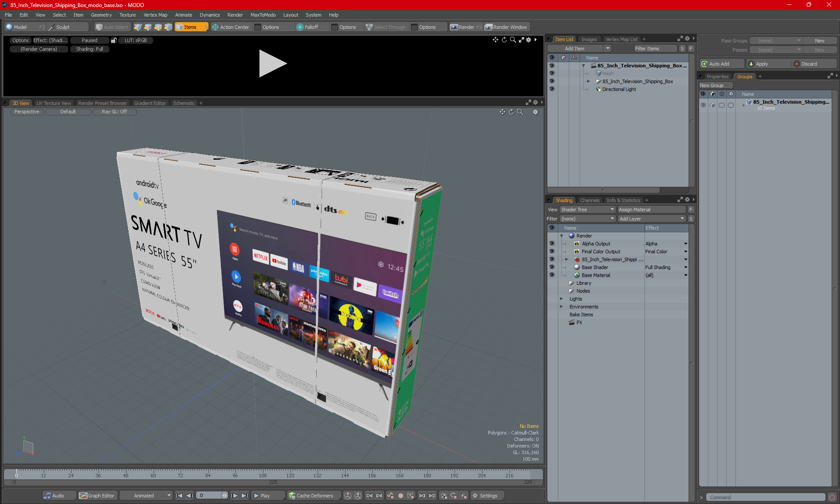Image resolution: width=840 pixels, height=504 pixels.
Task: Toggle visibility of Alpha Output layer
Action: [x=552, y=243]
